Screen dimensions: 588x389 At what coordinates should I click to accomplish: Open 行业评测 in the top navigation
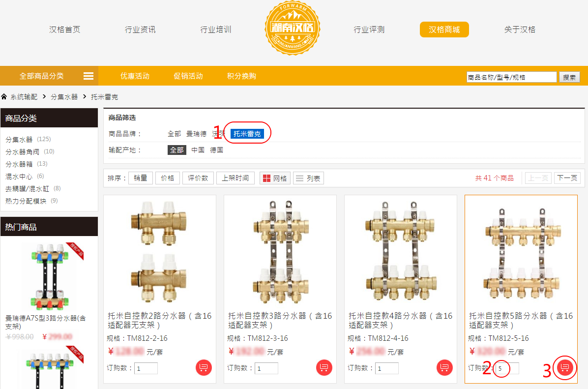point(369,30)
